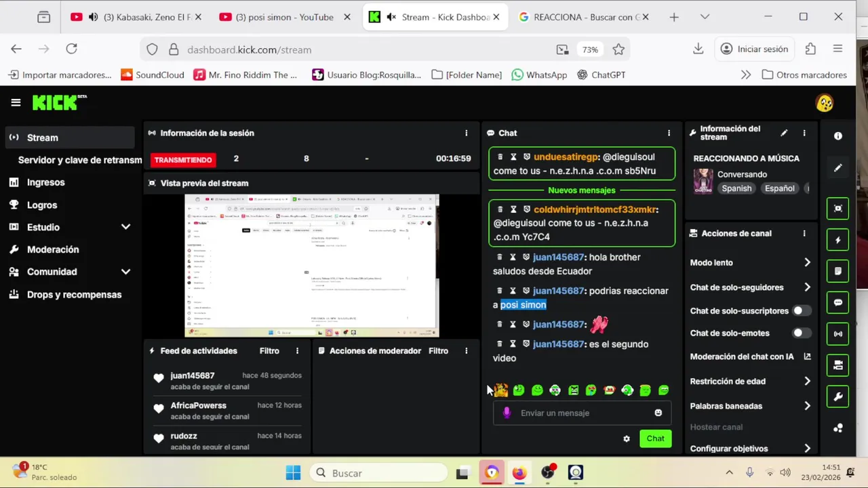The height and width of the screenshot is (488, 868).
Task: Toggle the document notes widget icon
Action: [x=838, y=271]
